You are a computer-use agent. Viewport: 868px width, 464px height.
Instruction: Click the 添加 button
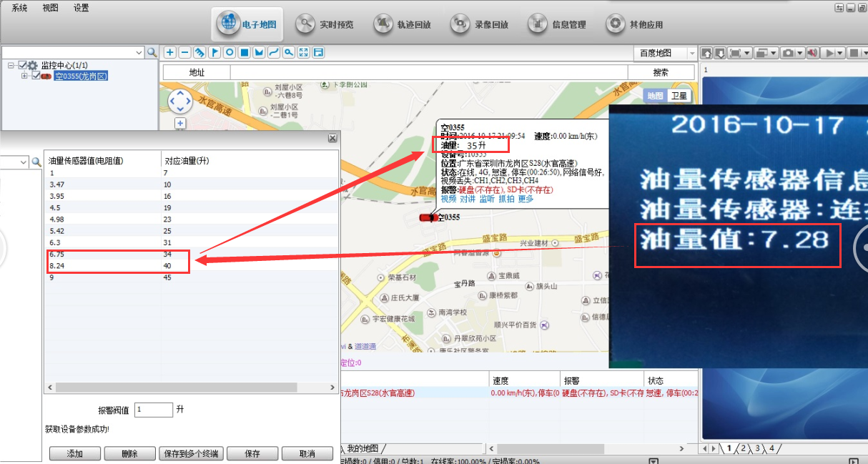[x=75, y=453]
